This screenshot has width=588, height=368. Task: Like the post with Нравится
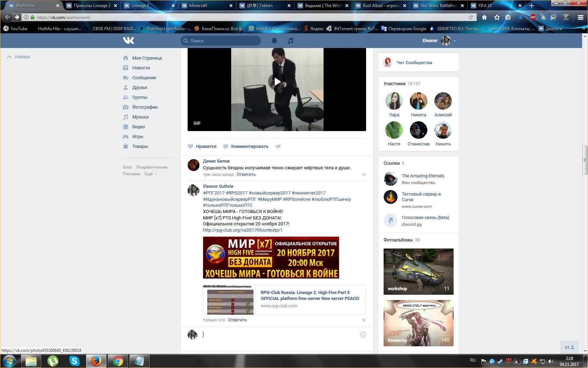coord(202,146)
